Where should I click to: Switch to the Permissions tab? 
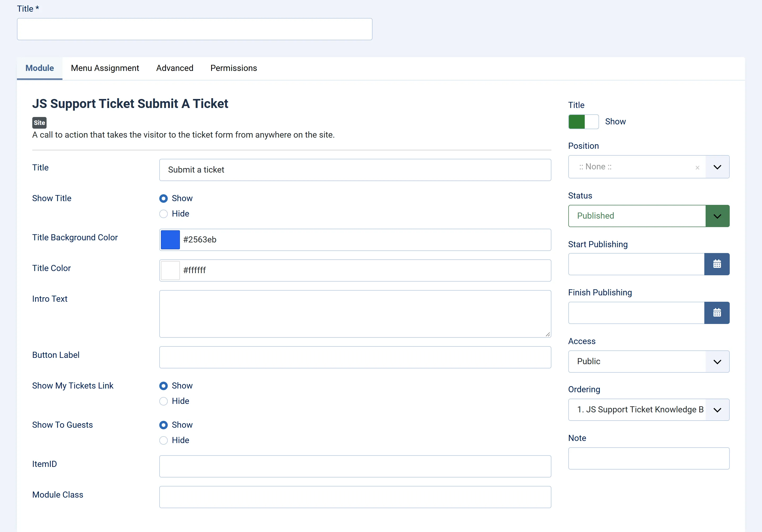[234, 68]
